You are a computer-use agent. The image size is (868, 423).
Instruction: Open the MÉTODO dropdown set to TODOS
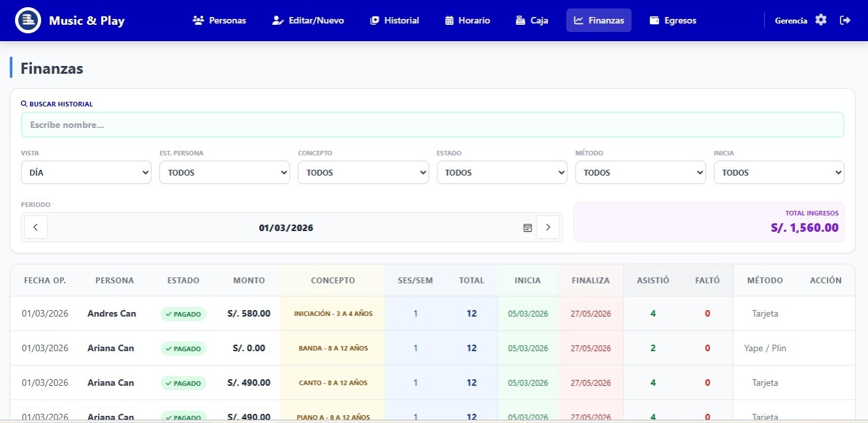(640, 172)
